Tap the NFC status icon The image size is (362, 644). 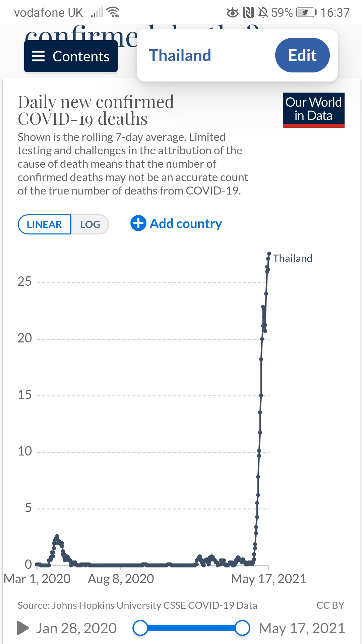(x=248, y=13)
